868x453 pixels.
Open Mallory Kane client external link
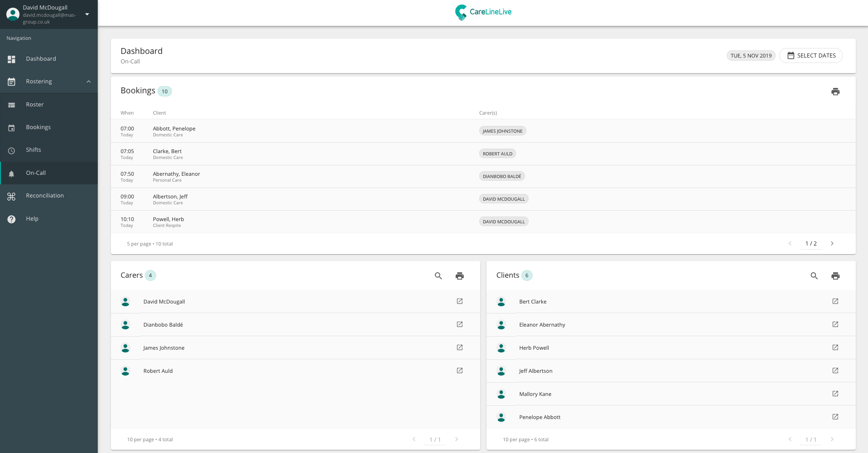coord(835,394)
